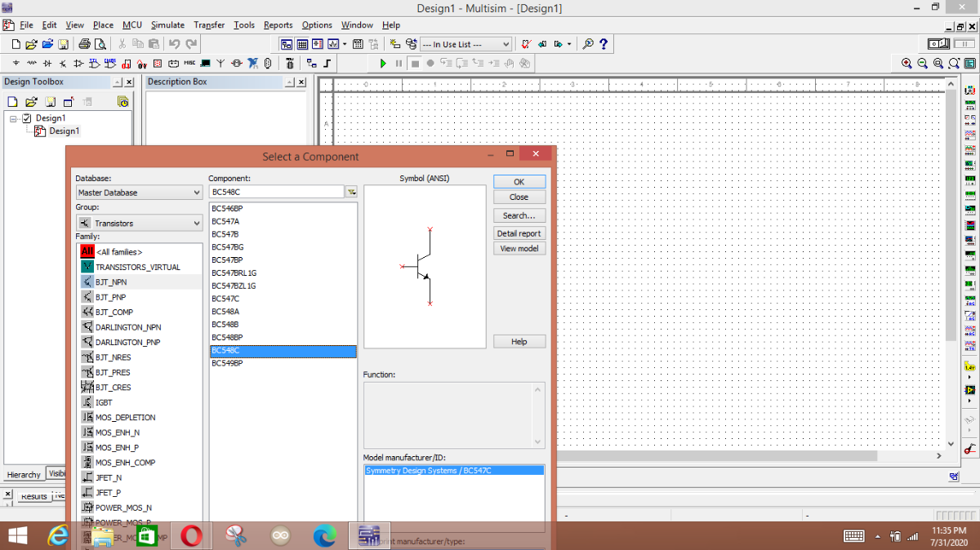Select the Oscilloscope instrument icon
The height and width of the screenshot is (550, 980).
(970, 135)
